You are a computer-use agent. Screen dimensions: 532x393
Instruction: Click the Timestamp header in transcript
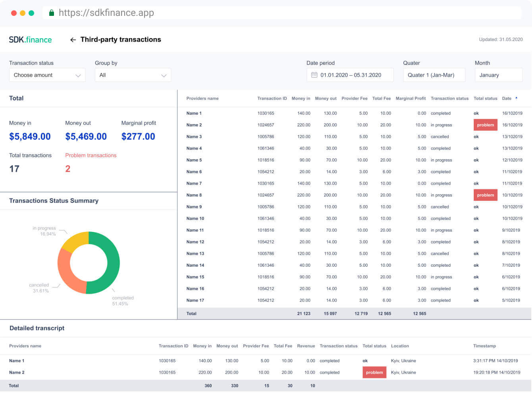tap(485, 346)
